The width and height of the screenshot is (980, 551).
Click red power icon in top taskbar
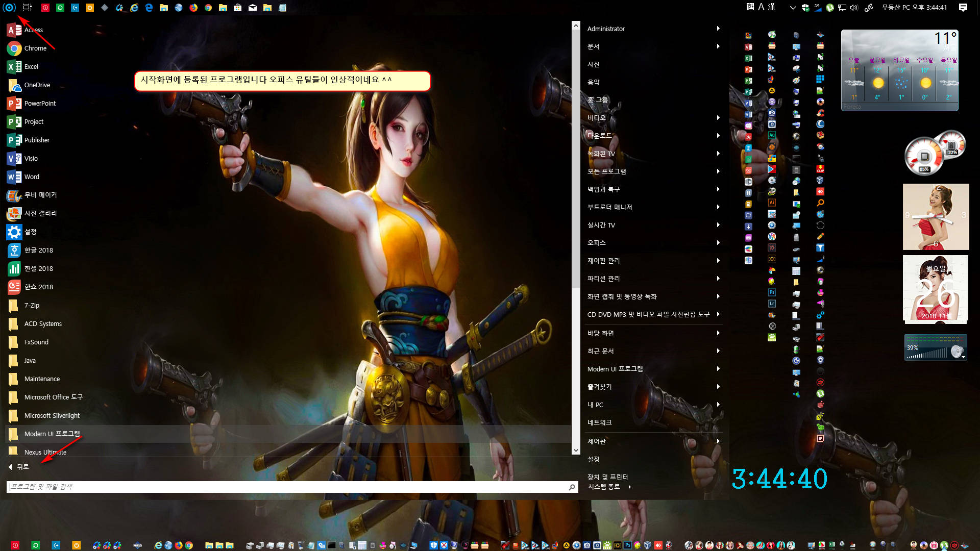[x=45, y=8]
